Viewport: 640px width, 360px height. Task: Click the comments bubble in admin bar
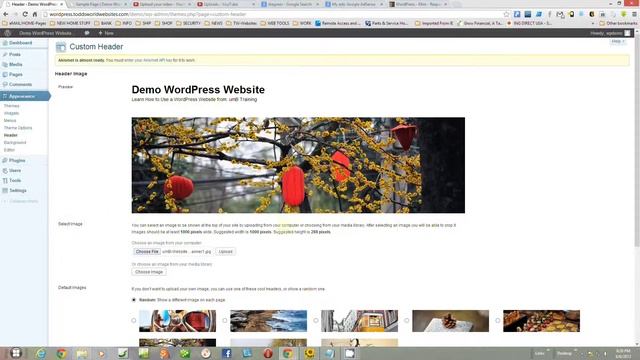point(87,33)
